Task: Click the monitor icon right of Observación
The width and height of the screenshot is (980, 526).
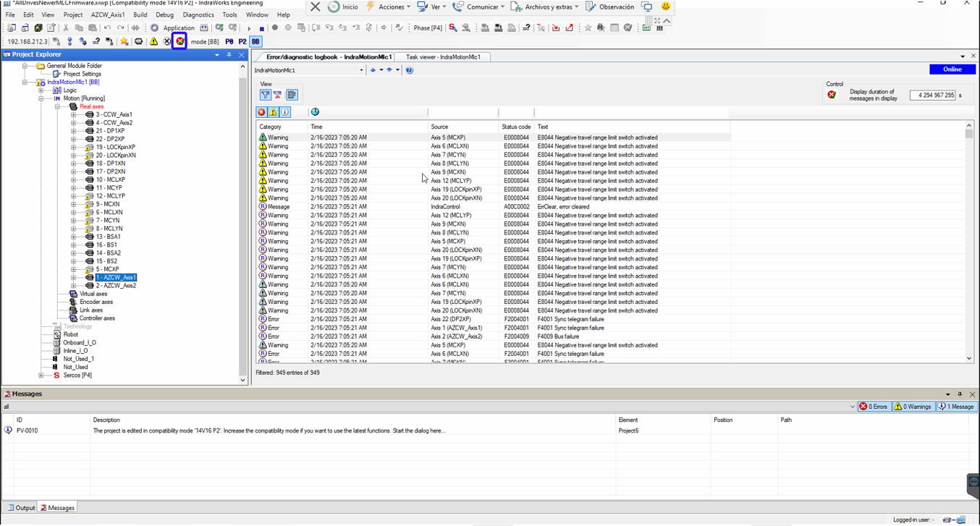Action: (x=647, y=7)
